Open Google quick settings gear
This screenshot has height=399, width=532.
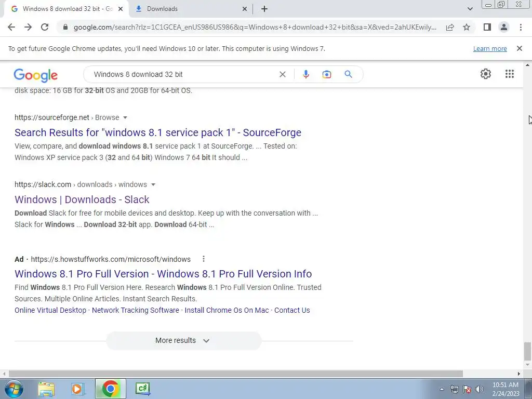[x=486, y=74]
